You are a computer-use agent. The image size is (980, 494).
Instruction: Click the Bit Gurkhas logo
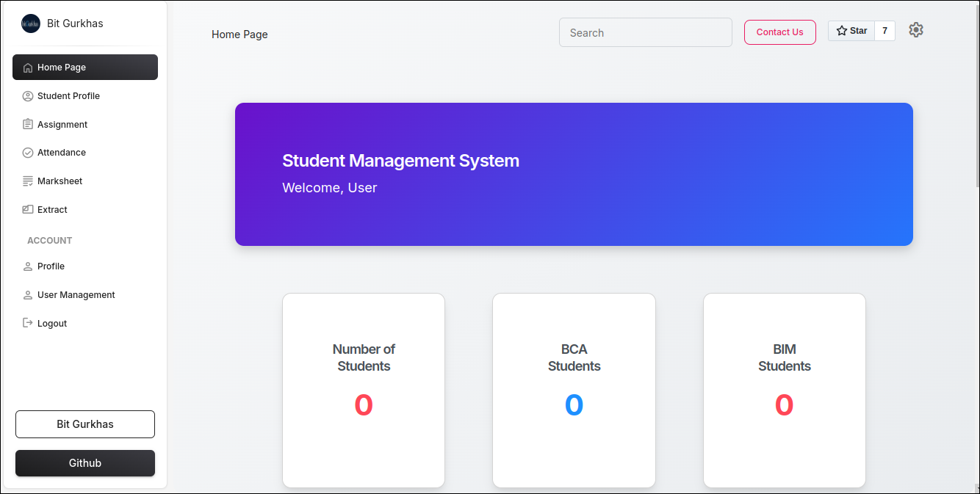pyautogui.click(x=30, y=23)
